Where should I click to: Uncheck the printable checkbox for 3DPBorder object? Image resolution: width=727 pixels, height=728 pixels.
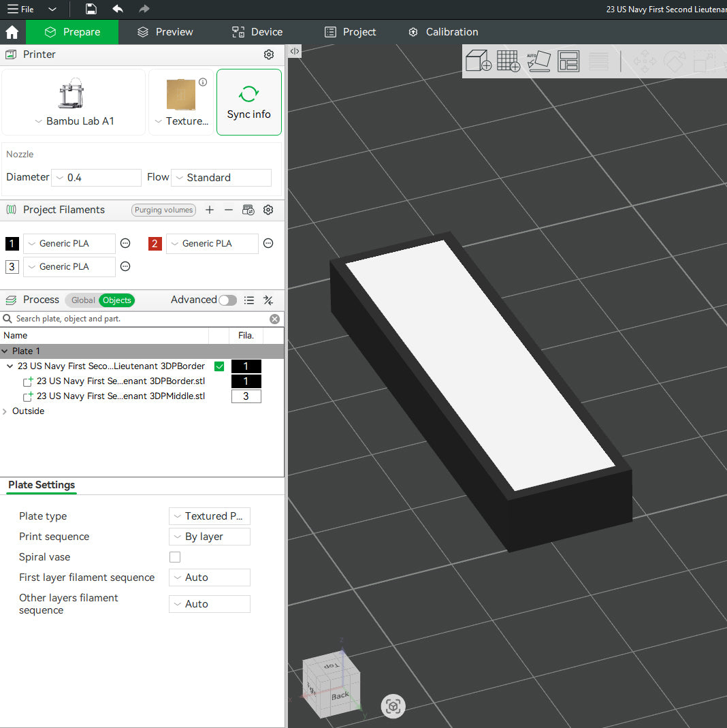click(x=219, y=366)
